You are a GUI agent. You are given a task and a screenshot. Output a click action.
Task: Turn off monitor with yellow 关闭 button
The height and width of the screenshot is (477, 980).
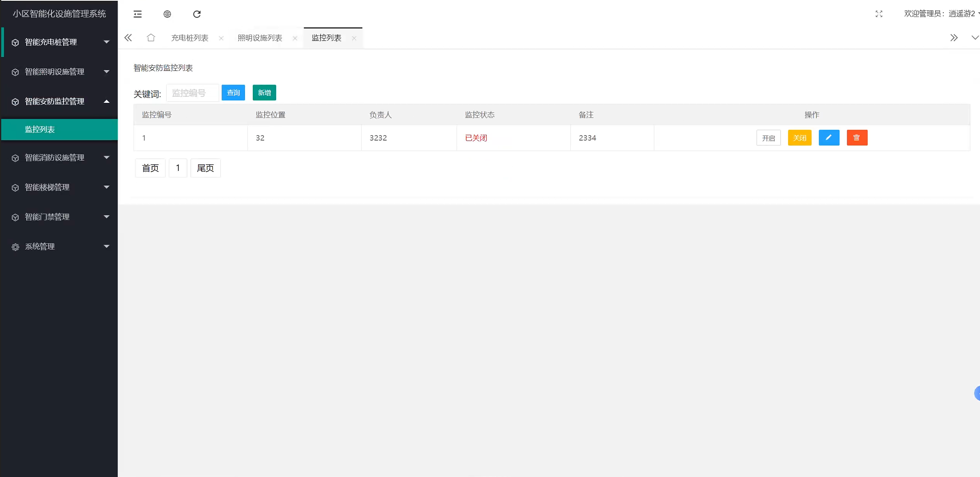point(799,138)
